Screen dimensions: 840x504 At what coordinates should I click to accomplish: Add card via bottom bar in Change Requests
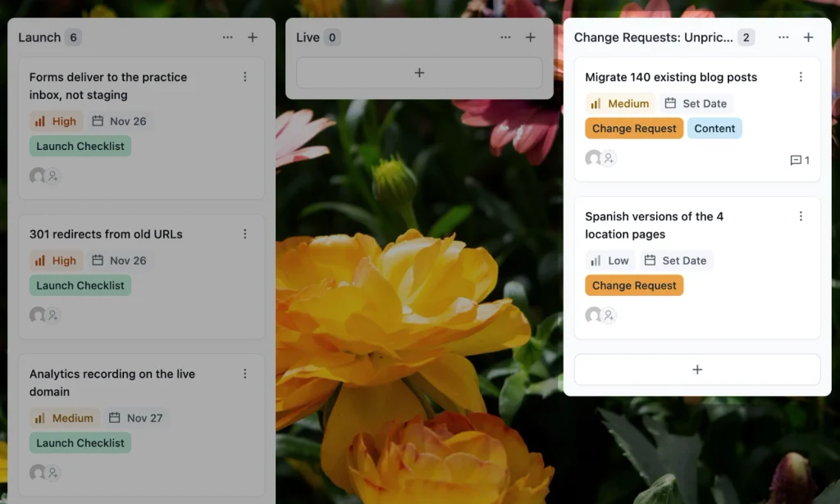click(697, 370)
